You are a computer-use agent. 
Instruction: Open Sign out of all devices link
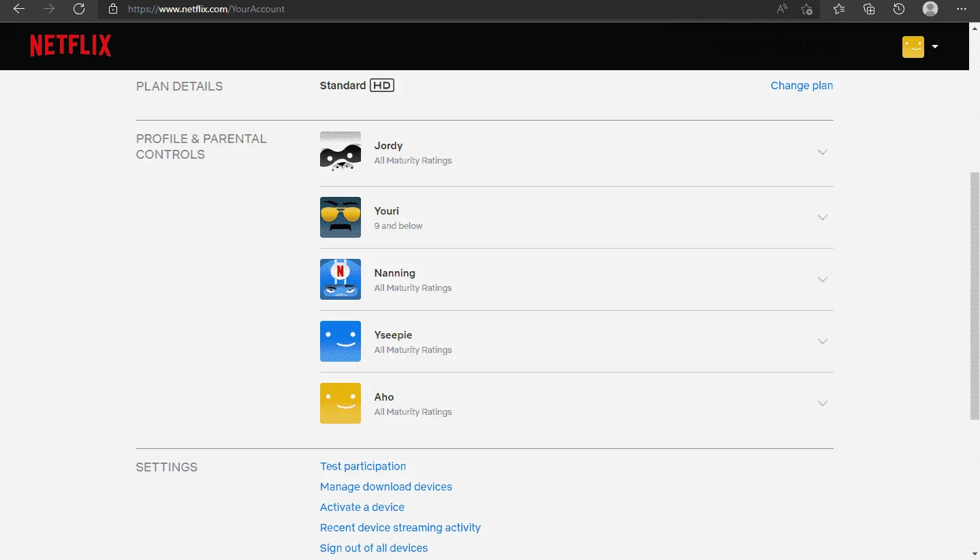(374, 548)
